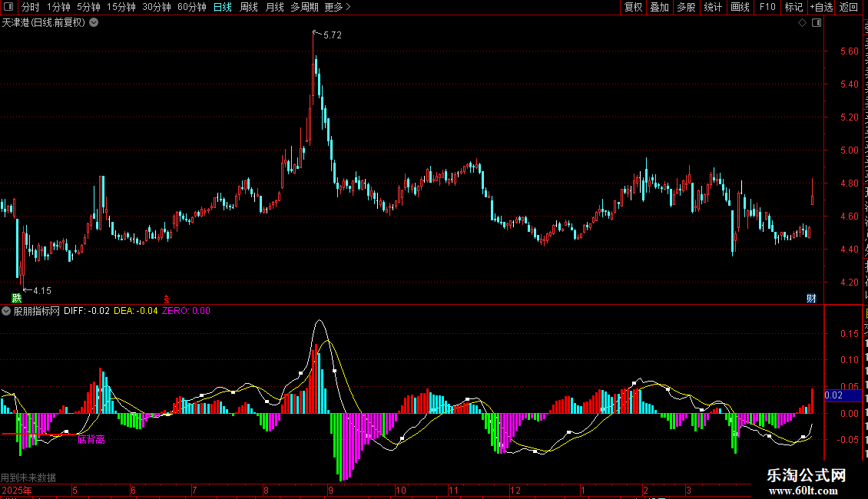
Task: Expand the 更多 periods chevron
Action: tap(338, 7)
